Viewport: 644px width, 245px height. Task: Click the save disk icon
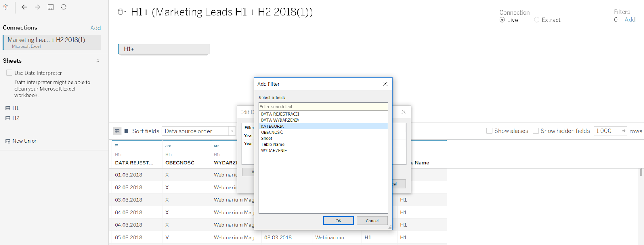51,7
